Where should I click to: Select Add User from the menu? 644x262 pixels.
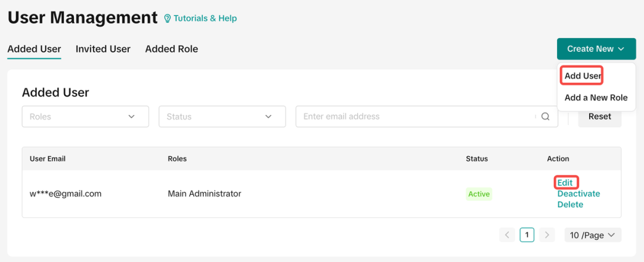coord(583,76)
